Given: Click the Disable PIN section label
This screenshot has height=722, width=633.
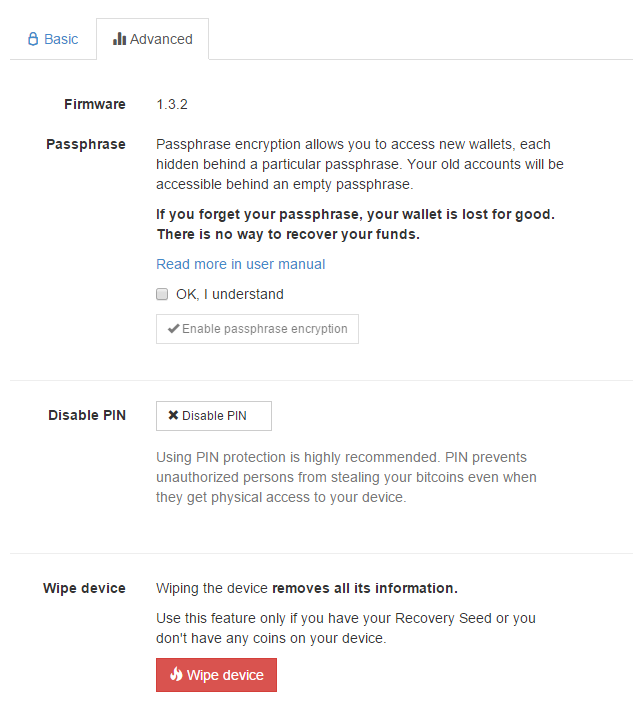Looking at the screenshot, I should (87, 415).
